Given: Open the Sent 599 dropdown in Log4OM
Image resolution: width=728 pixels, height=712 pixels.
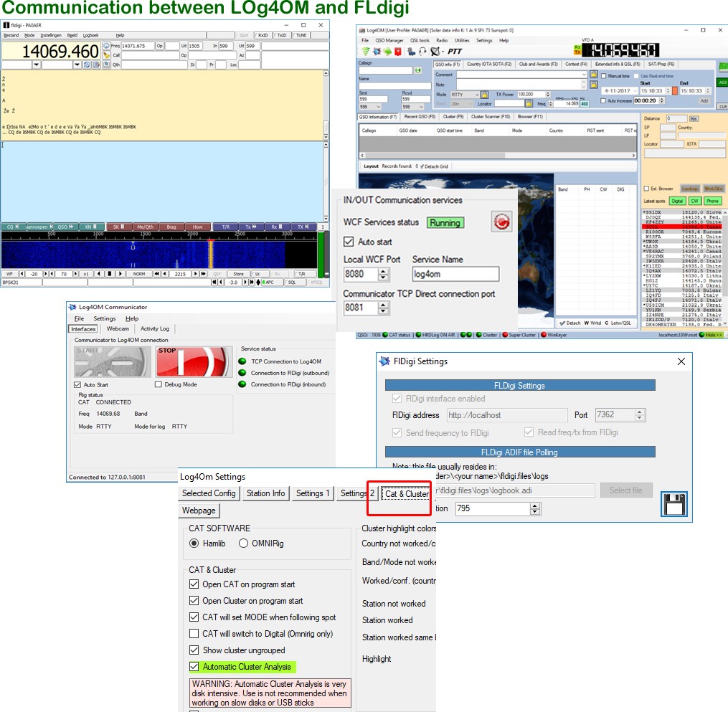Looking at the screenshot, I should pyautogui.click(x=379, y=108).
